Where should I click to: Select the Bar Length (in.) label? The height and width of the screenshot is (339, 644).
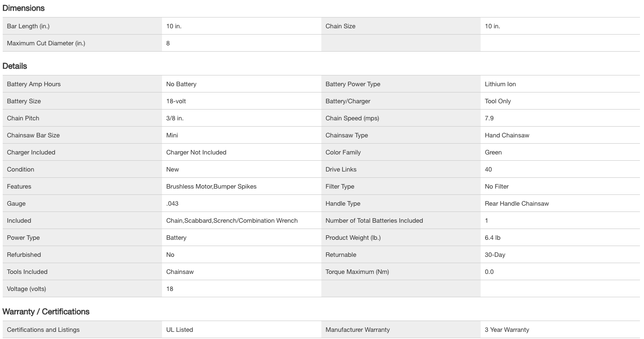point(28,26)
